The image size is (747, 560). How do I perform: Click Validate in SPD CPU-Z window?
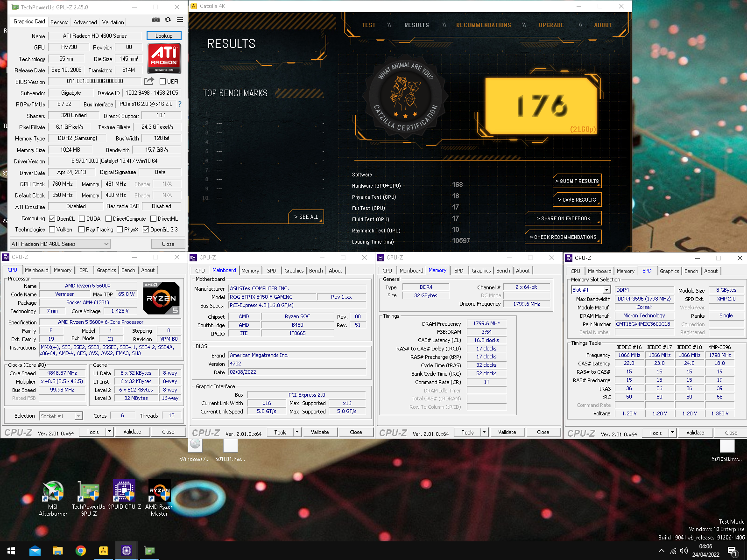[x=695, y=433]
